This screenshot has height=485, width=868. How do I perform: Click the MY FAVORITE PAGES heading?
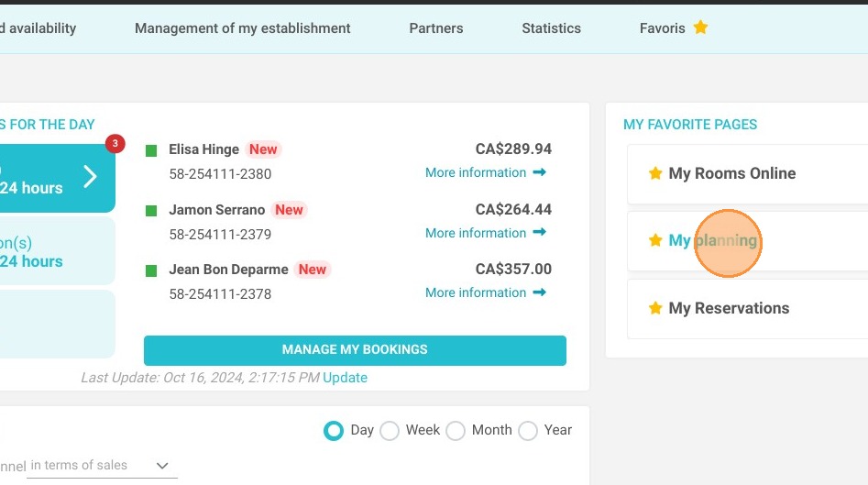690,125
